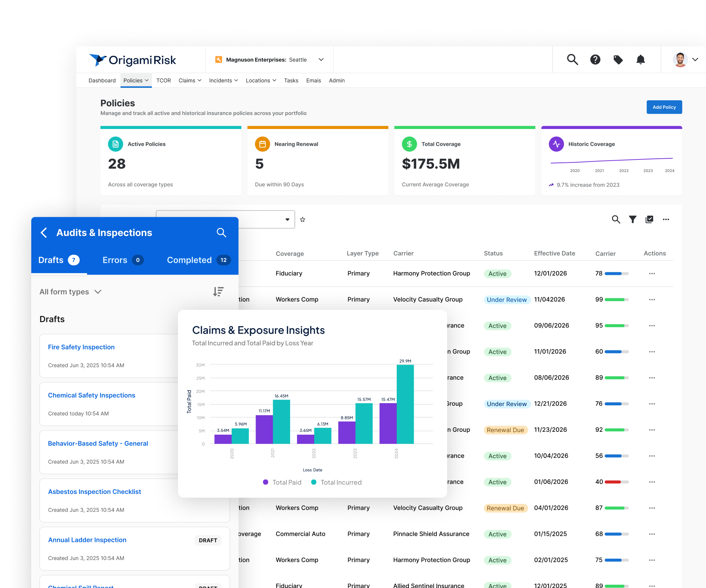706x588 pixels.
Task: Click the tags icon in header
Action: (x=618, y=60)
